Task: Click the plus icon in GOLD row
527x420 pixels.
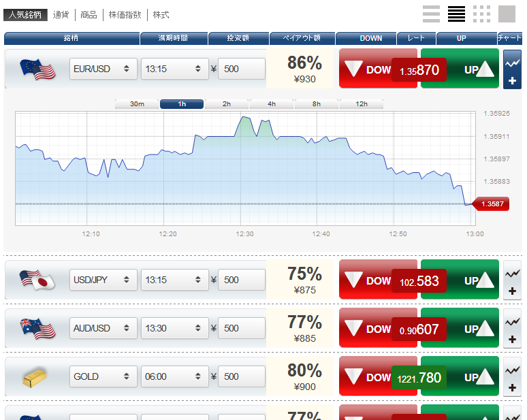Action: click(512, 388)
